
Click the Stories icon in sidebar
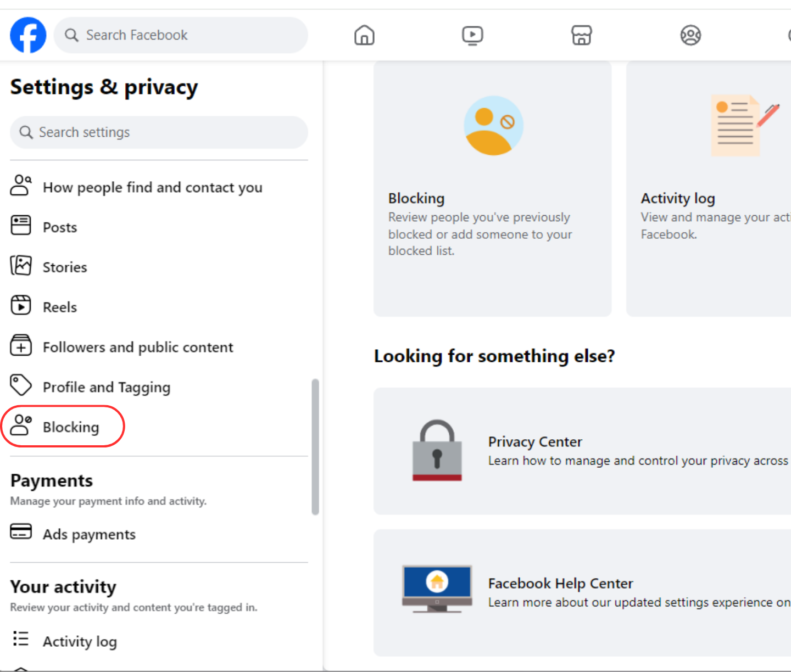tap(21, 265)
